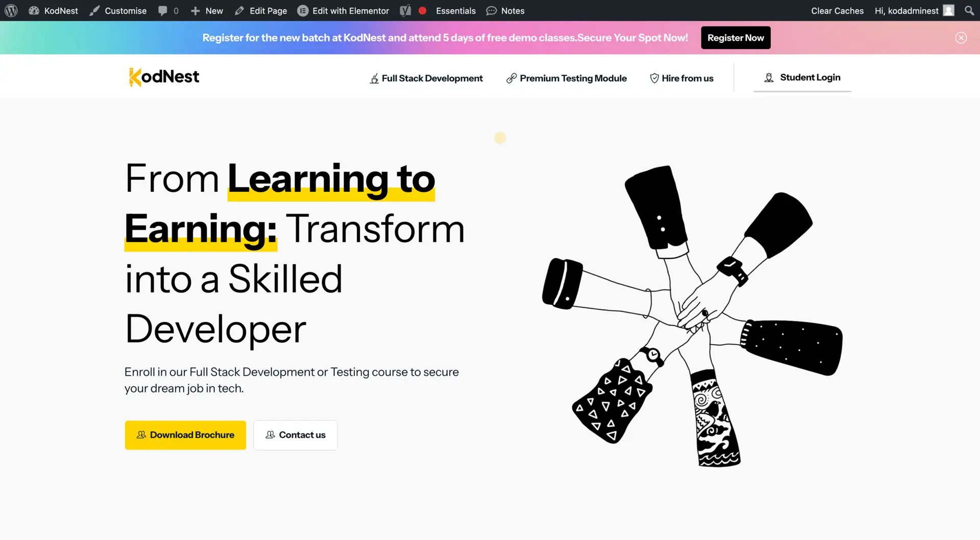
Task: Open Notes in the admin bar
Action: point(505,11)
